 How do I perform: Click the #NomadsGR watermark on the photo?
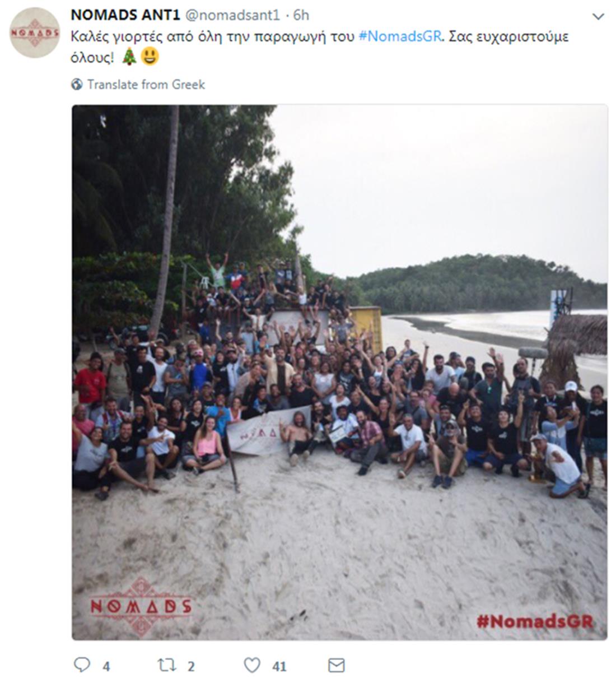point(534,621)
